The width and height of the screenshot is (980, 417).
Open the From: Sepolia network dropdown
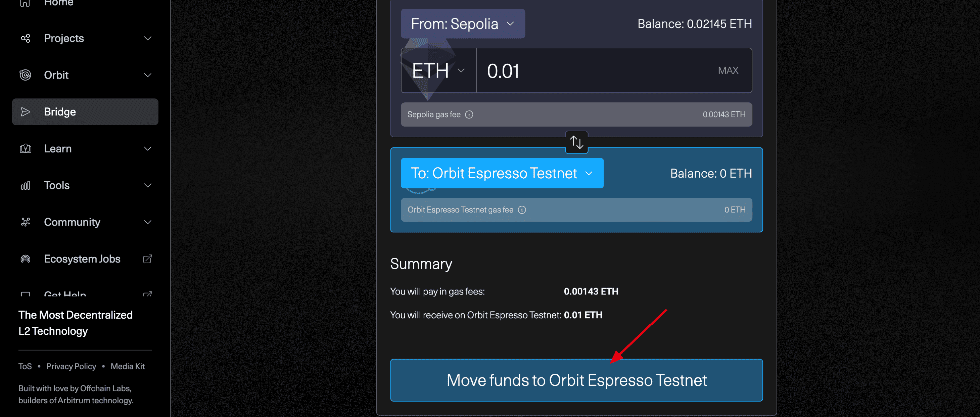tap(463, 24)
